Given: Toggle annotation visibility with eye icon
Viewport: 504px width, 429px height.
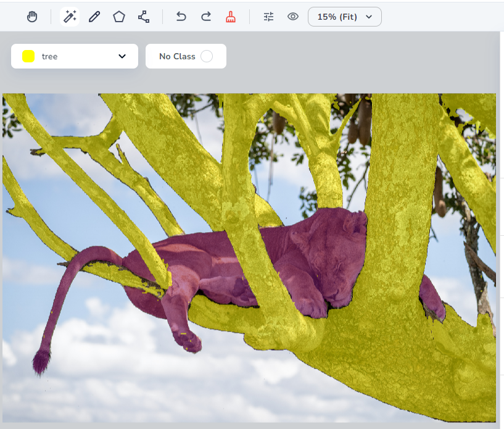Looking at the screenshot, I should tap(293, 17).
